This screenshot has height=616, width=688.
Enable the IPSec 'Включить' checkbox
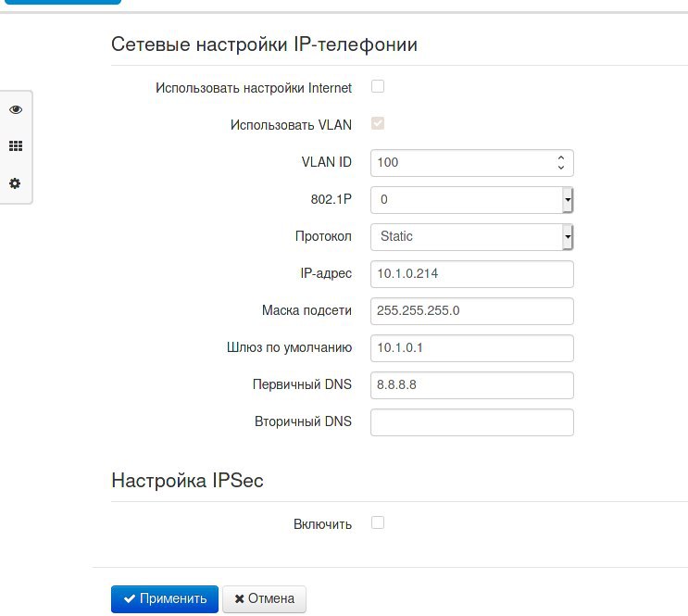(x=378, y=522)
